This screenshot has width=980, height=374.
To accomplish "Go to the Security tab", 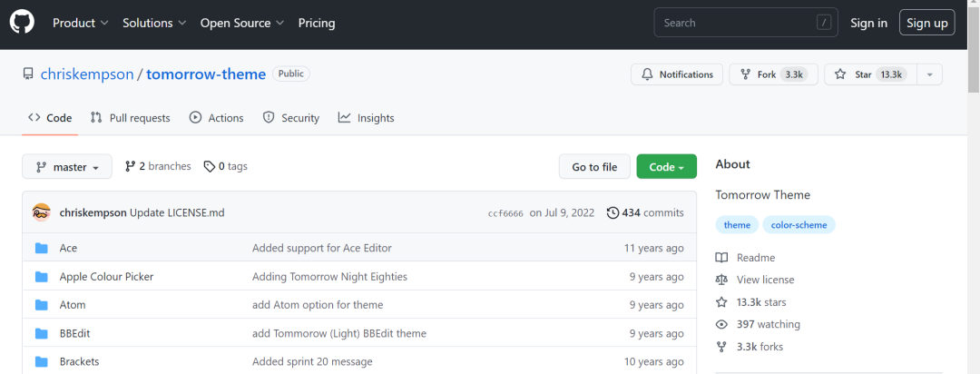I will pyautogui.click(x=290, y=118).
